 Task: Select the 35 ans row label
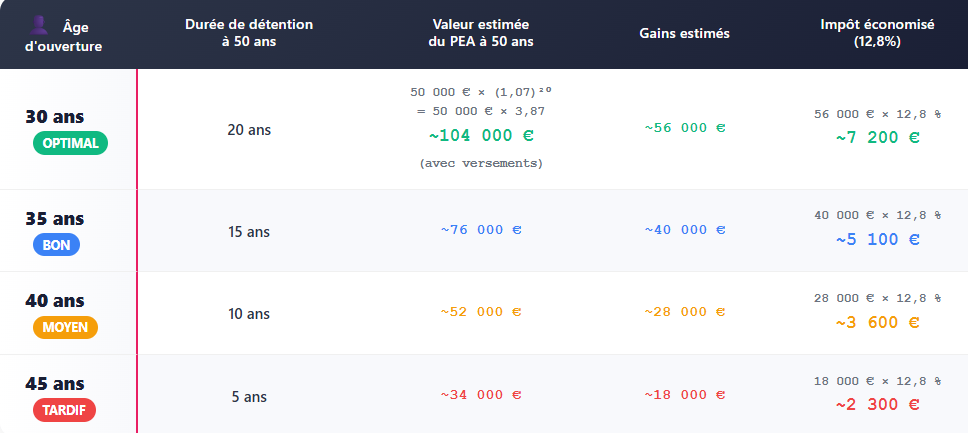55,219
